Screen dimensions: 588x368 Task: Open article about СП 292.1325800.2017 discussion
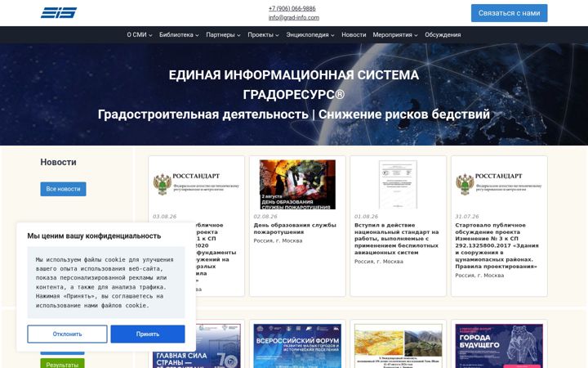(x=497, y=245)
